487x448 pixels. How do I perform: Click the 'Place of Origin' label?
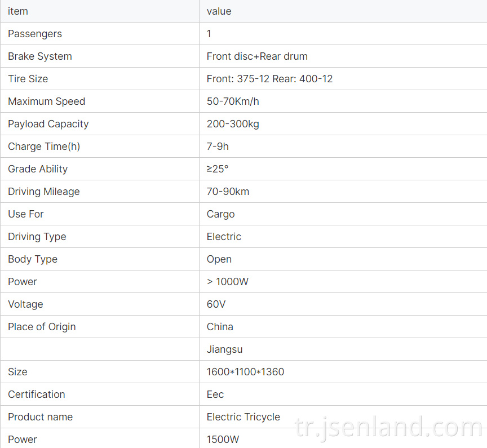42,327
